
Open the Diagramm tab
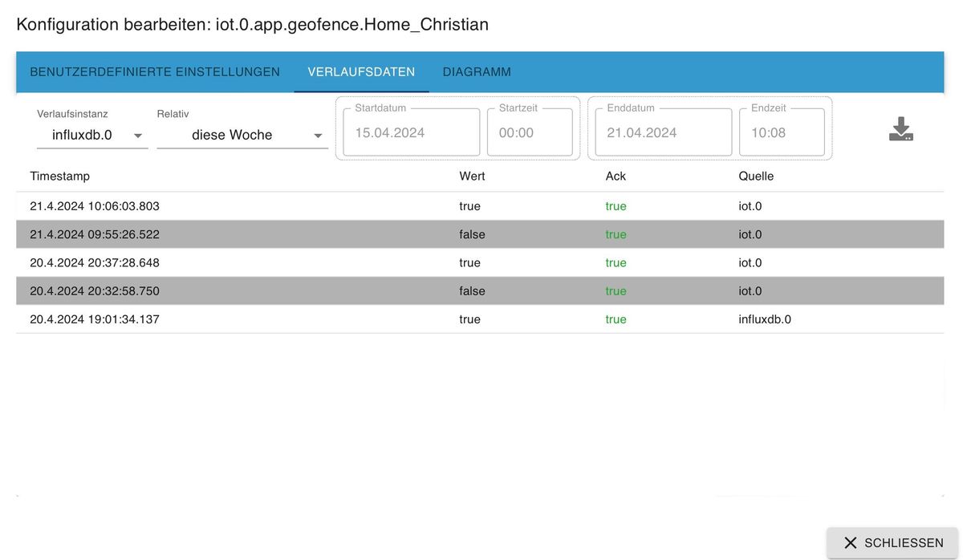click(477, 71)
